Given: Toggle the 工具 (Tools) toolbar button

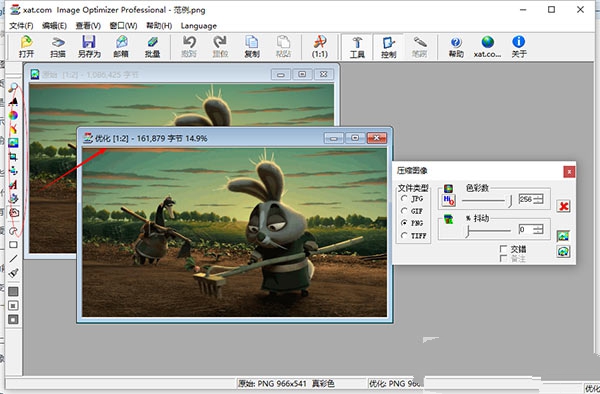Looking at the screenshot, I should tap(357, 46).
